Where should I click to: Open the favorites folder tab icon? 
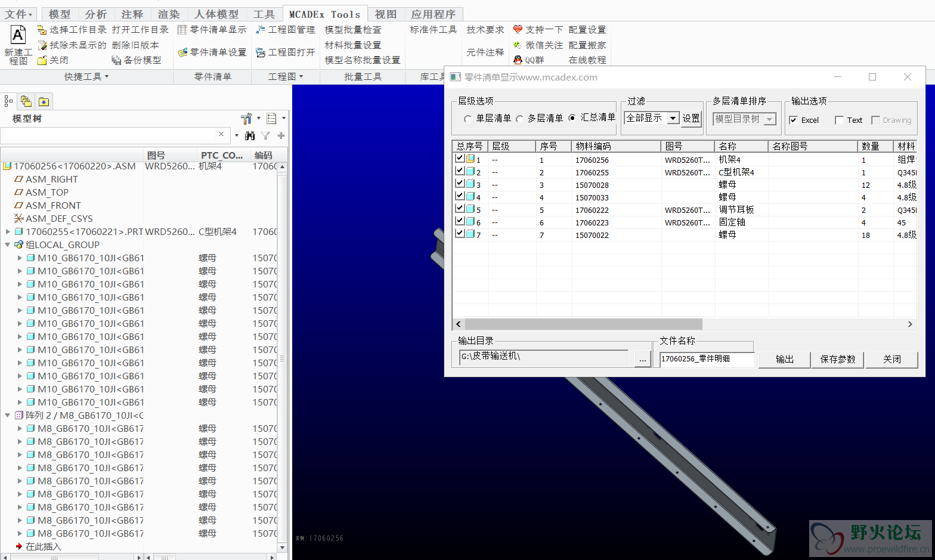(x=44, y=101)
